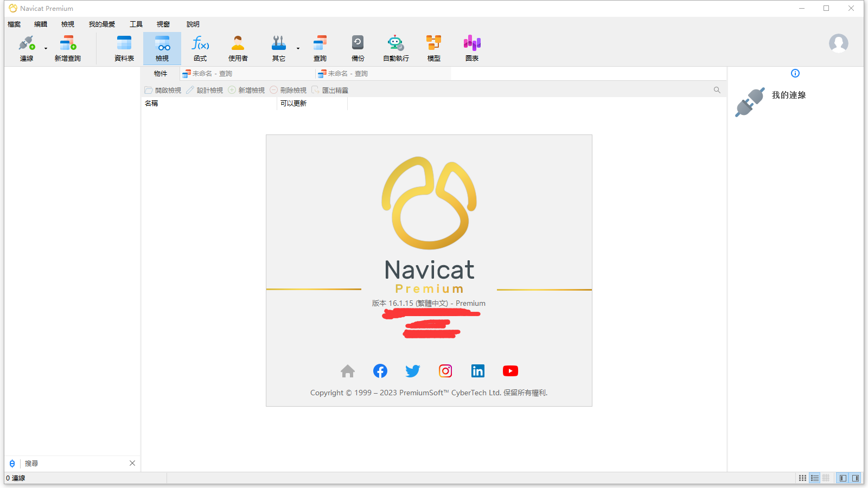This screenshot has width=868, height=488.
Task: Open the 說明 menu
Action: point(193,24)
